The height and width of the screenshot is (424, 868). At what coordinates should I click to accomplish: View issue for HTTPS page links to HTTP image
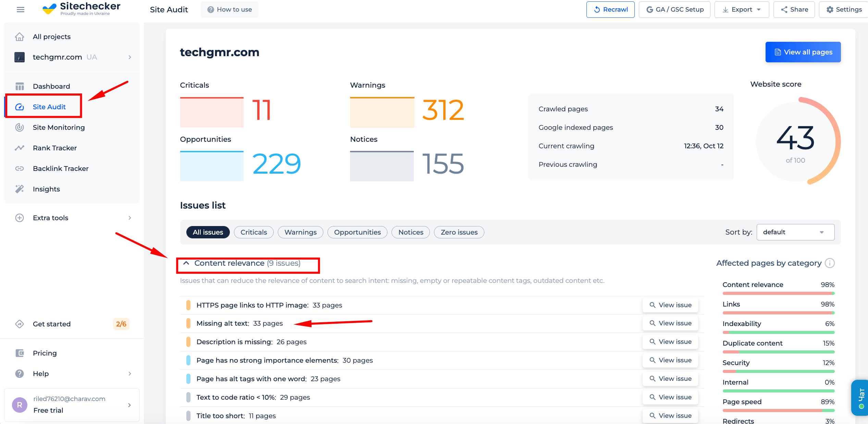[x=670, y=305]
